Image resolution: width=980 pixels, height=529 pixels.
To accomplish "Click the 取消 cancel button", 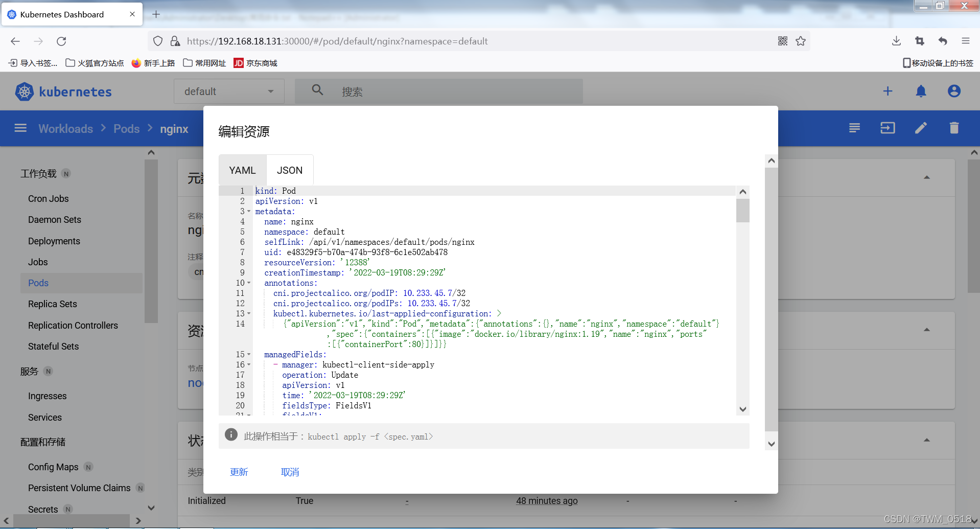I will [x=290, y=472].
